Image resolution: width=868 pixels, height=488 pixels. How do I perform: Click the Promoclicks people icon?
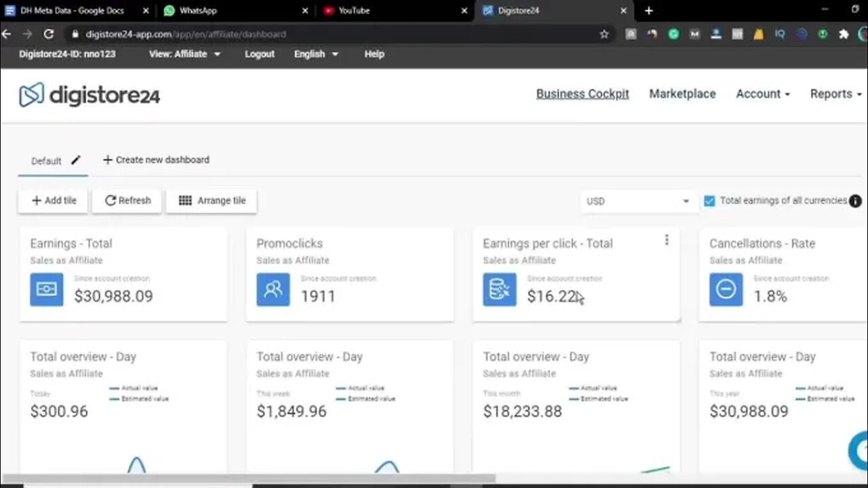pos(273,289)
